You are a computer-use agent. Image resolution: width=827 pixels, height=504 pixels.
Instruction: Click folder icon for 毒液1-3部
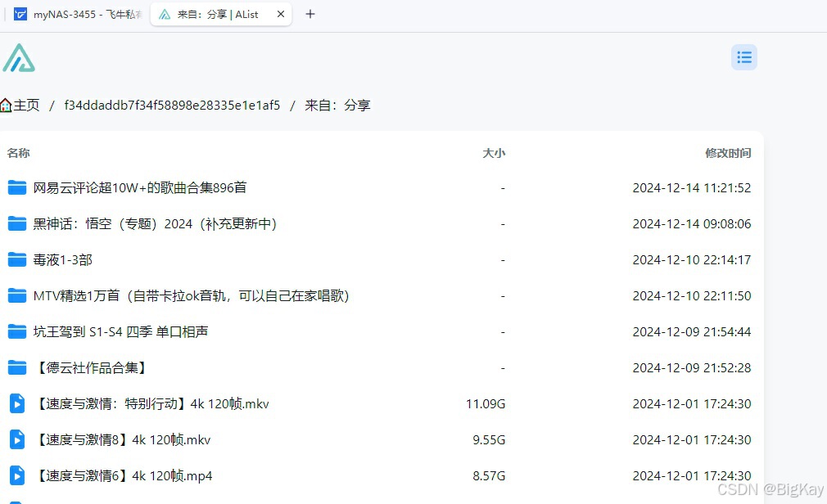tap(17, 259)
